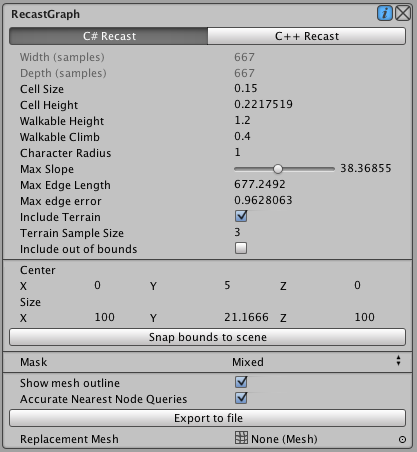
Task: Click the Export to file button
Action: 207,418
